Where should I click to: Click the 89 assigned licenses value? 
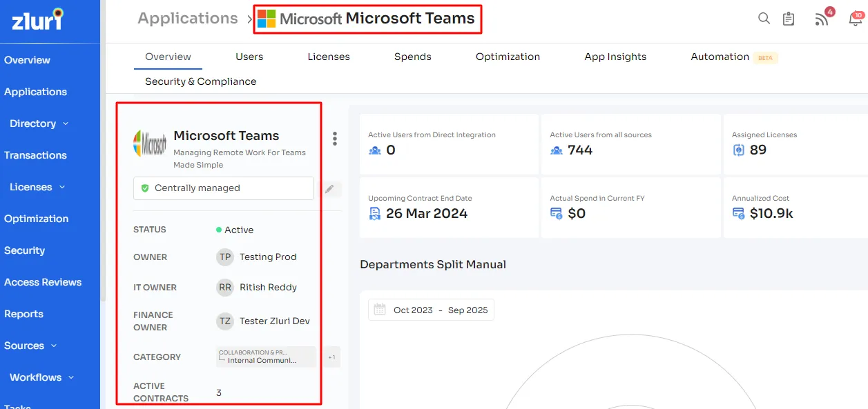[x=758, y=150]
